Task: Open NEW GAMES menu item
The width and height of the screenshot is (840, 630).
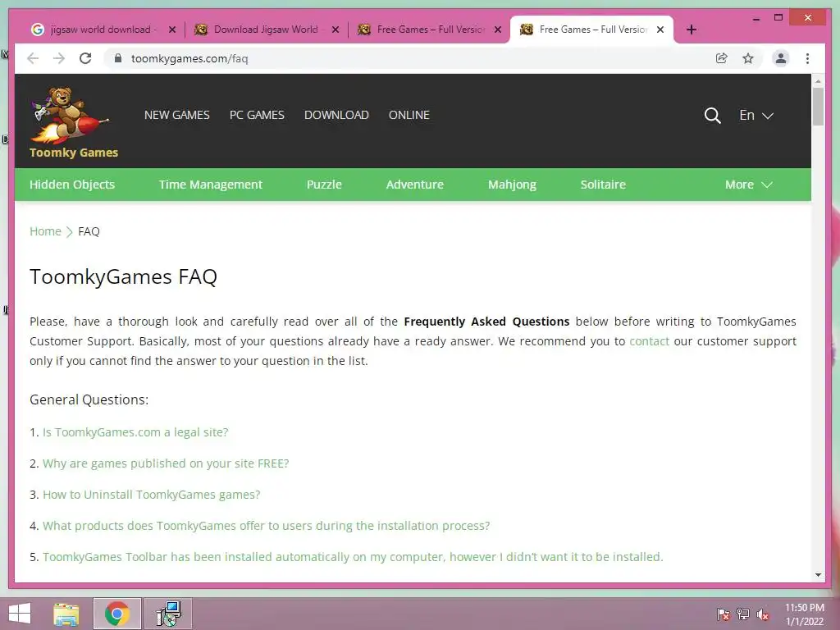Action: click(177, 115)
